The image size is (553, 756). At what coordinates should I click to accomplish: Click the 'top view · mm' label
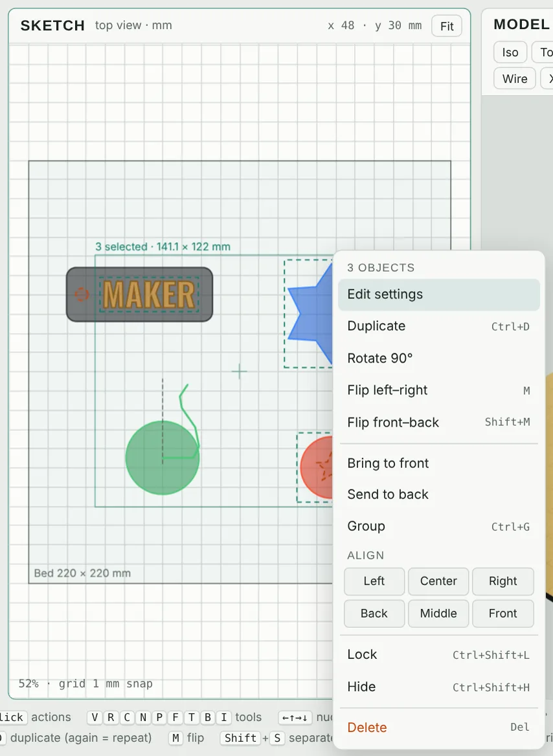coord(133,25)
